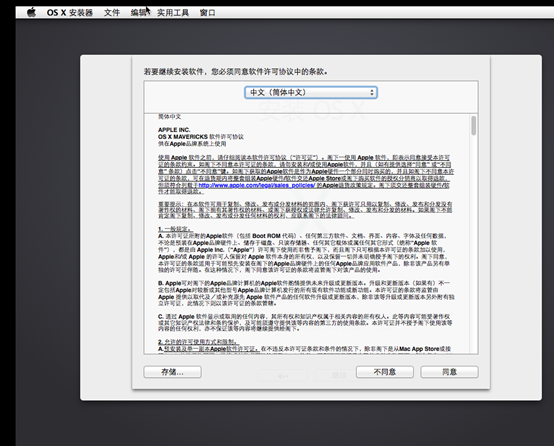Click the 不同意 button
Image resolution: width=554 pixels, height=446 pixels.
pos(385,372)
